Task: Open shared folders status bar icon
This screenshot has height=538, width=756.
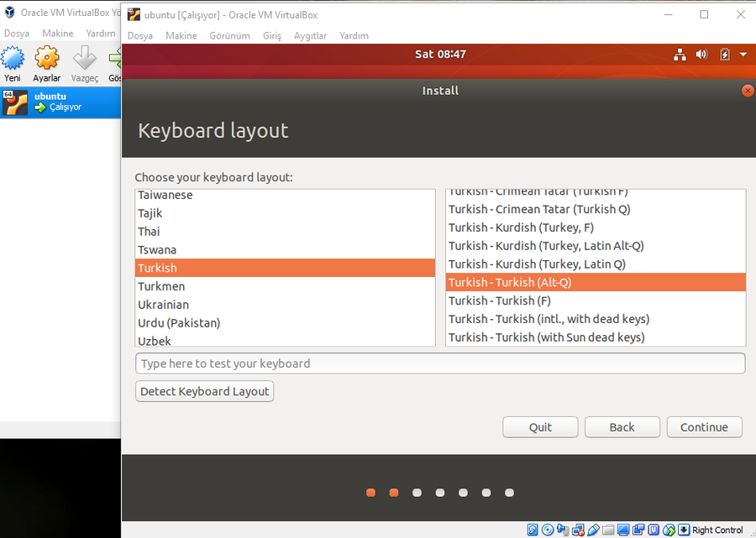Action: [x=608, y=530]
